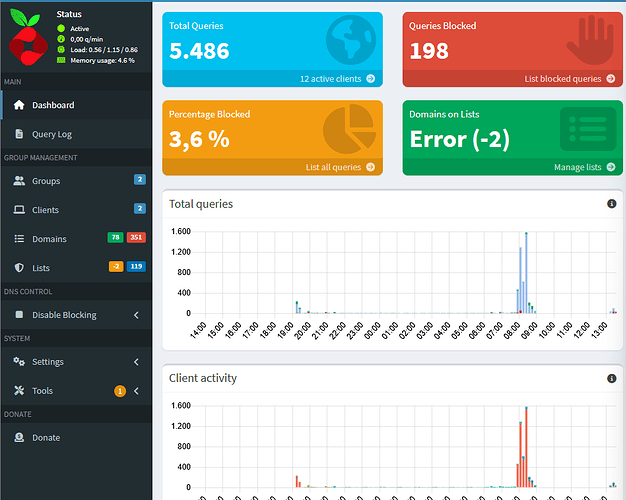Click the Clients laptop icon in sidebar
Screen dimensions: 626x500
click(x=19, y=210)
